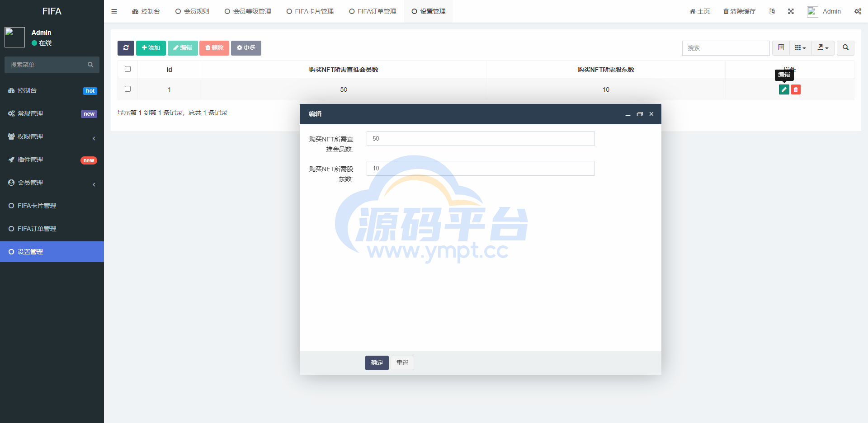Click the sidebar search menu field
Screen dimensions: 868x423
click(45, 65)
